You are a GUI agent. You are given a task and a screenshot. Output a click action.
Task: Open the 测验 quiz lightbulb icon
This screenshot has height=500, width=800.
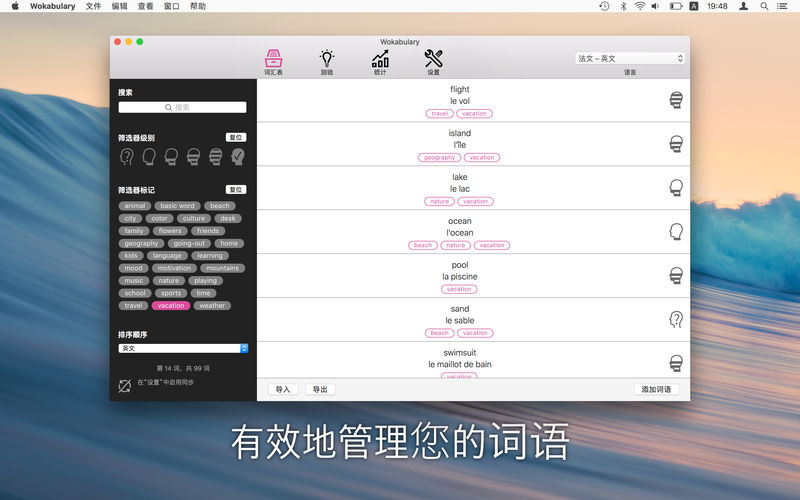pyautogui.click(x=327, y=62)
